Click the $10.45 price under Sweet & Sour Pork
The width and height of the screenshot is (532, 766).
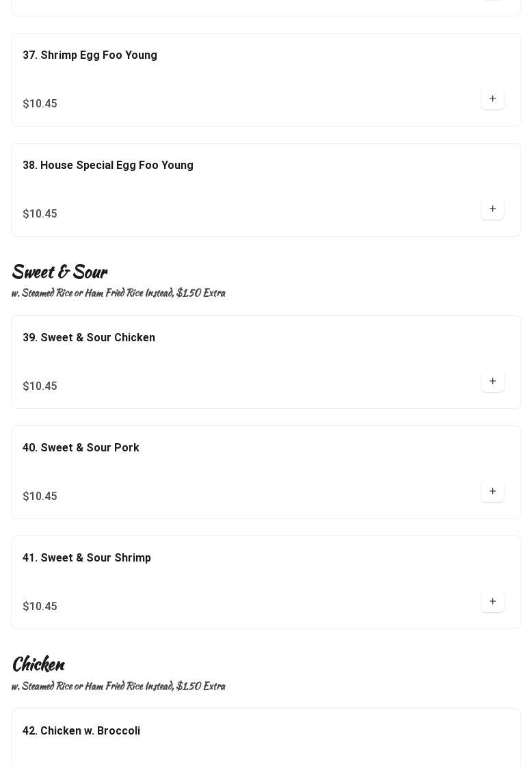point(40,497)
